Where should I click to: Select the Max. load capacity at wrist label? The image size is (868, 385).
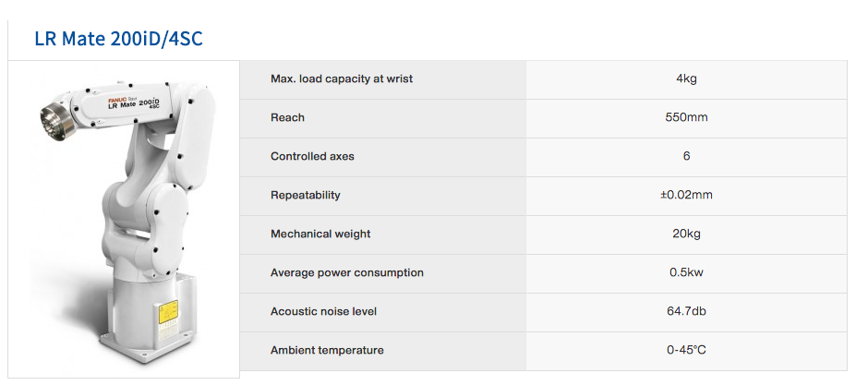point(342,78)
